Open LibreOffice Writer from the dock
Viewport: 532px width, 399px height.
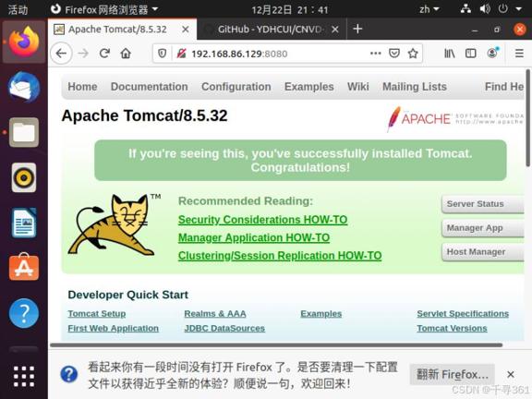click(x=24, y=223)
